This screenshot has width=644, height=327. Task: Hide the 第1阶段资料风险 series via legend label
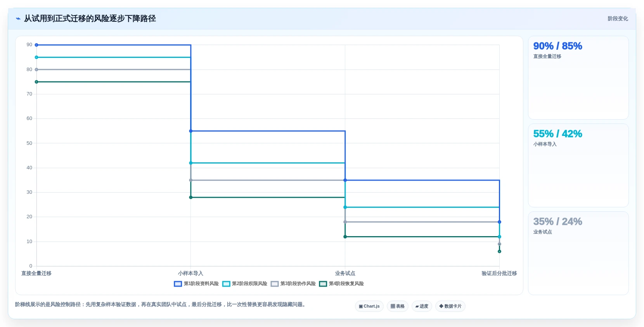point(201,284)
